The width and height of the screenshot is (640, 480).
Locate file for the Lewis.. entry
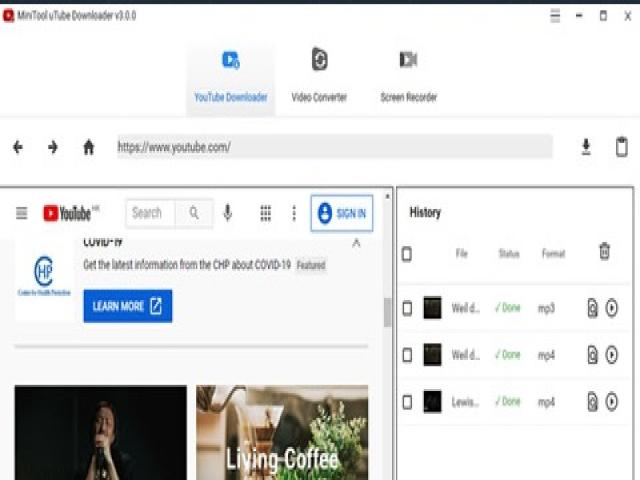(x=592, y=402)
